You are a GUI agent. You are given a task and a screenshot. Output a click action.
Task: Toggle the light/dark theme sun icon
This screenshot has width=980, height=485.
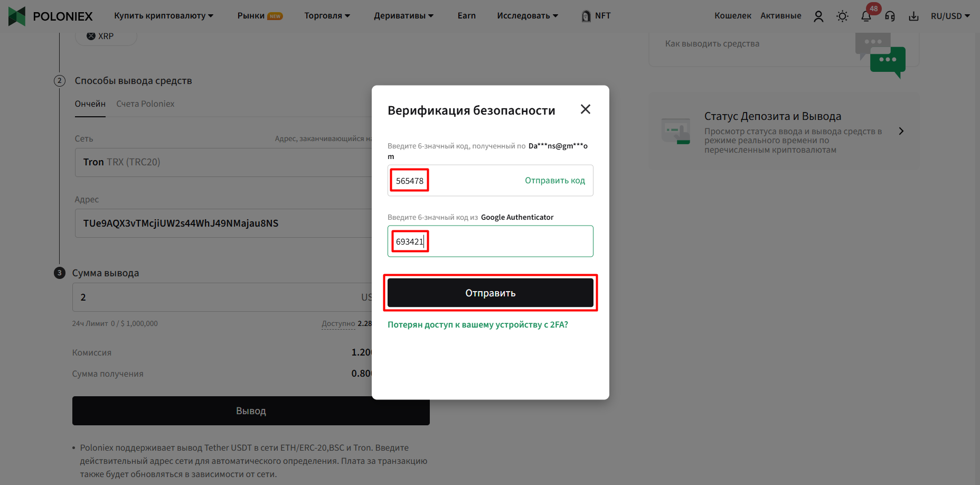843,16
